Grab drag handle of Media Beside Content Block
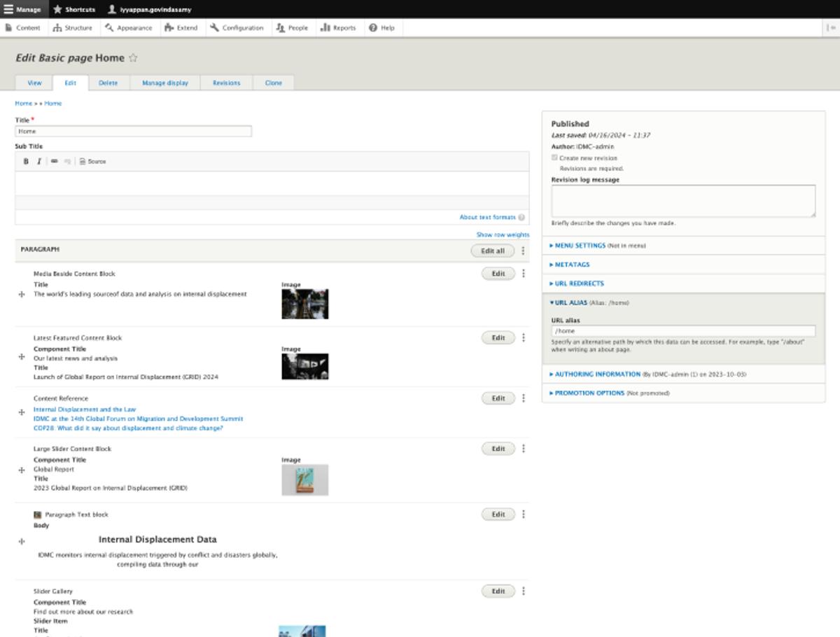The height and width of the screenshot is (637, 840). point(22,295)
